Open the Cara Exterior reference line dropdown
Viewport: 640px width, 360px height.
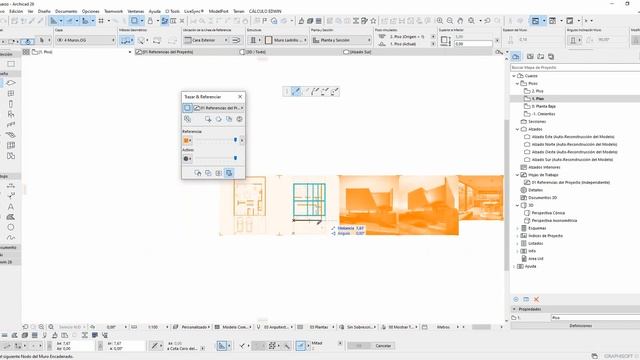tap(206, 40)
